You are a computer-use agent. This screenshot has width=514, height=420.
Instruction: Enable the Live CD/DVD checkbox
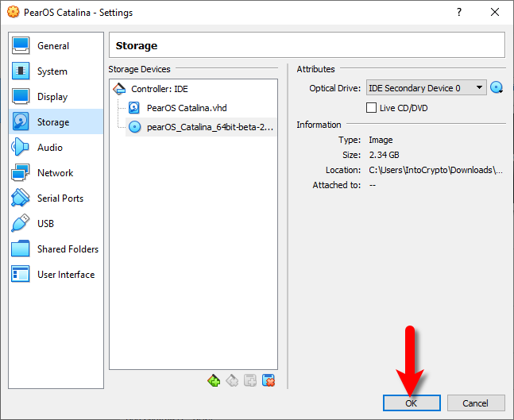(x=371, y=108)
